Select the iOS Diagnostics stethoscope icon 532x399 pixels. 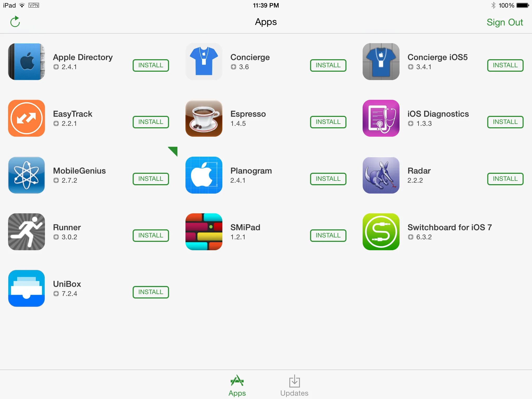coord(381,118)
